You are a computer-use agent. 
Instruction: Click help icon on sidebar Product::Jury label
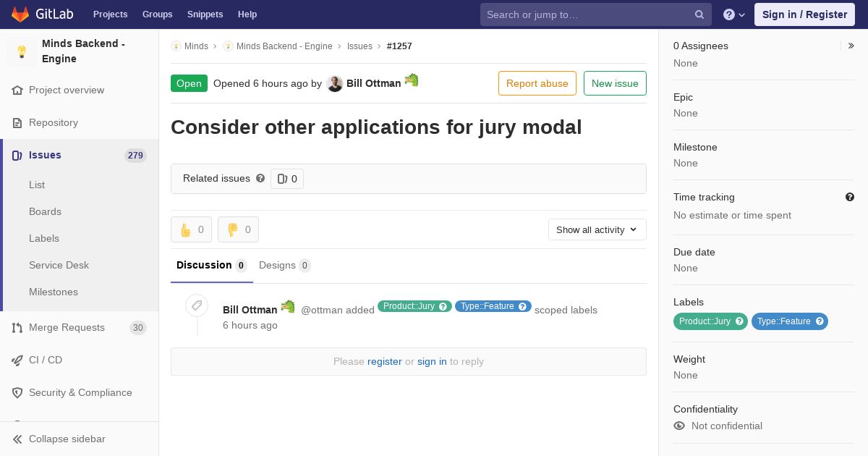point(739,321)
